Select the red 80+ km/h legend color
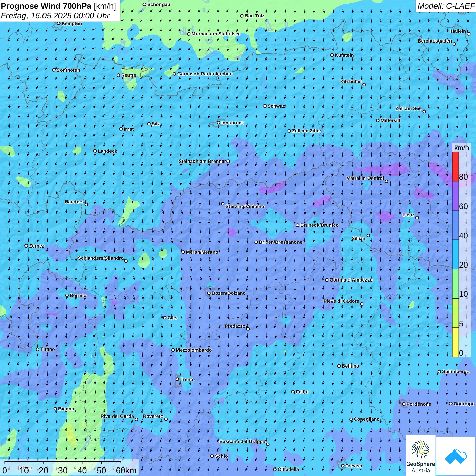The image size is (476, 476). click(x=455, y=166)
